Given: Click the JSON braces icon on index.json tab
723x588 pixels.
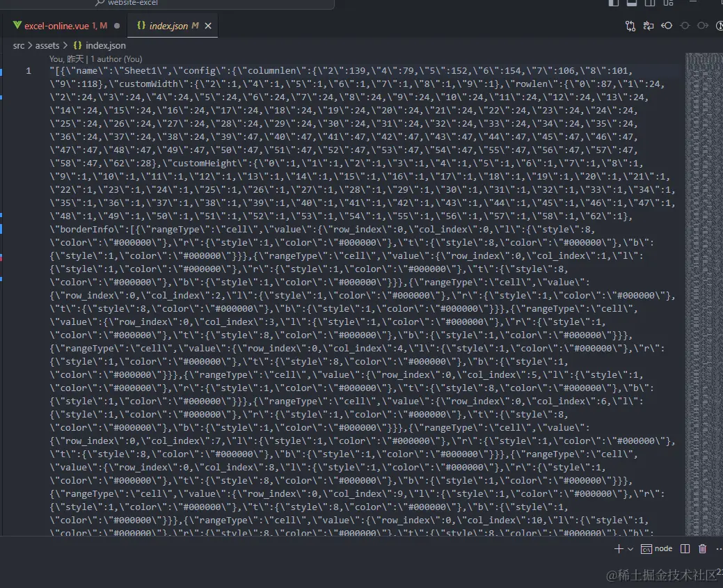Looking at the screenshot, I should (x=141, y=25).
